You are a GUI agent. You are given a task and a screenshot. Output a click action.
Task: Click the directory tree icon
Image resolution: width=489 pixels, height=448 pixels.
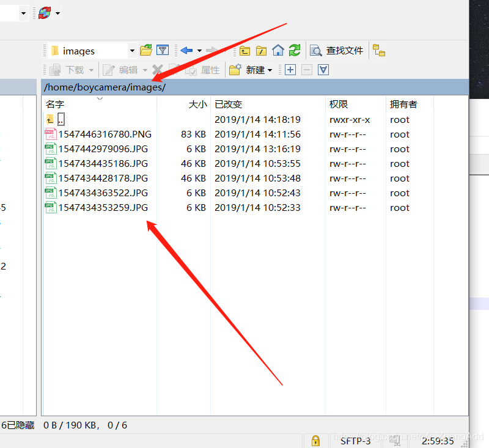click(378, 50)
